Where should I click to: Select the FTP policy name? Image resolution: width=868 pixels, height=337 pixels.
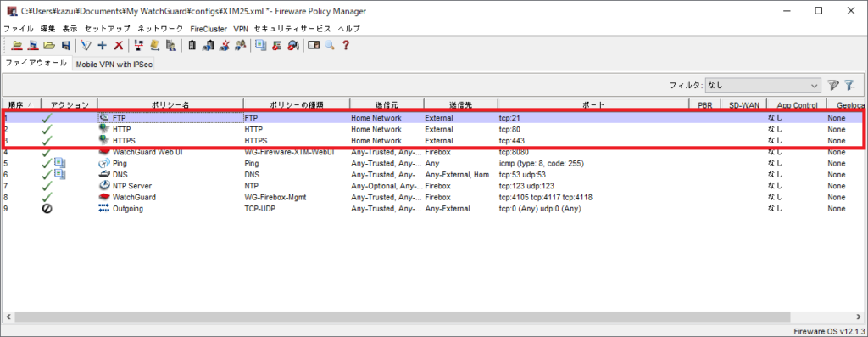click(119, 118)
